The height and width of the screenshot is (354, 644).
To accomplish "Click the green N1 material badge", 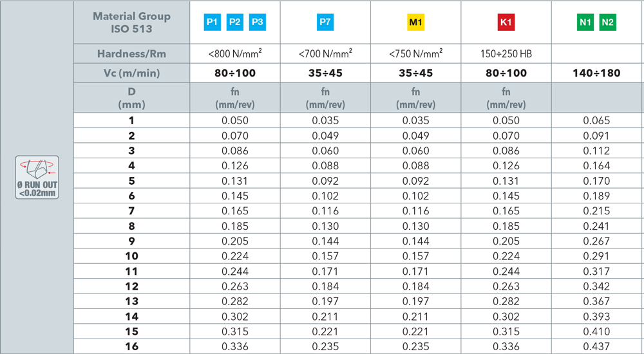I will 585,23.
